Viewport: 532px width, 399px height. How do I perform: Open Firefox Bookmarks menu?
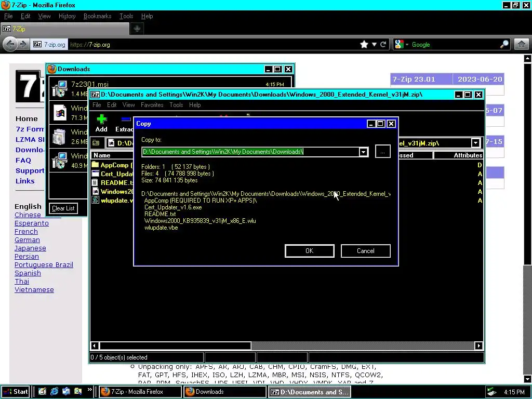[x=97, y=16]
